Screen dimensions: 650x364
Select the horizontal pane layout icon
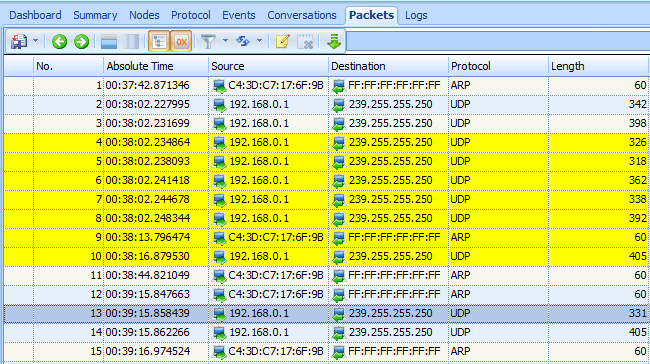pos(109,41)
